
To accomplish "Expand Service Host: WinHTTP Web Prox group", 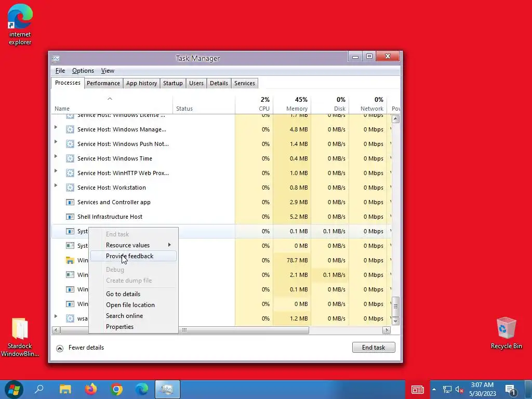I will pyautogui.click(x=56, y=171).
